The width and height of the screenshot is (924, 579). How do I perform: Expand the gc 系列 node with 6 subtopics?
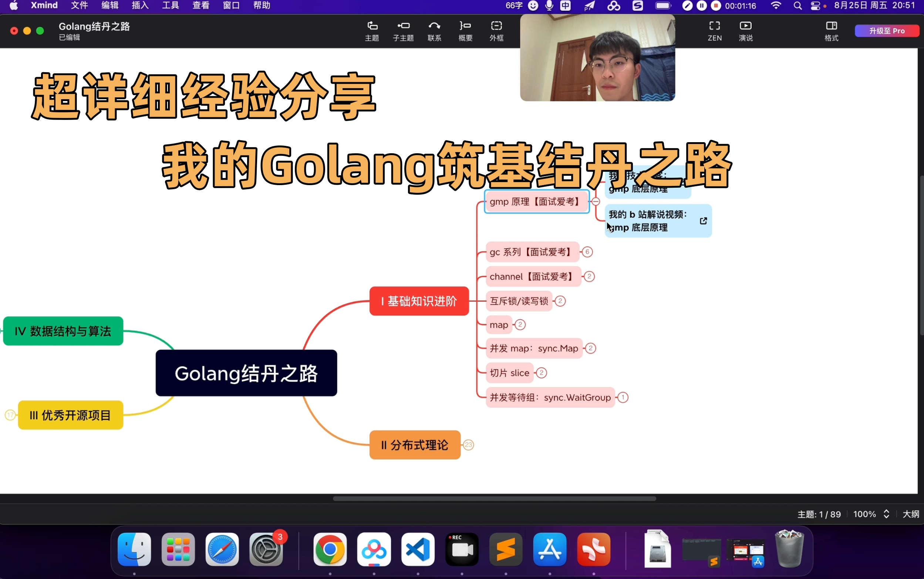[587, 252]
